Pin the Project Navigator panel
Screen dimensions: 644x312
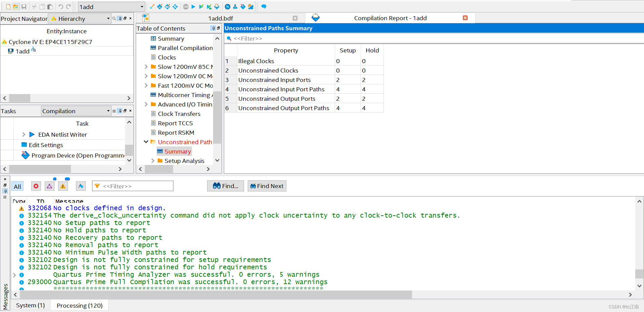pos(120,18)
